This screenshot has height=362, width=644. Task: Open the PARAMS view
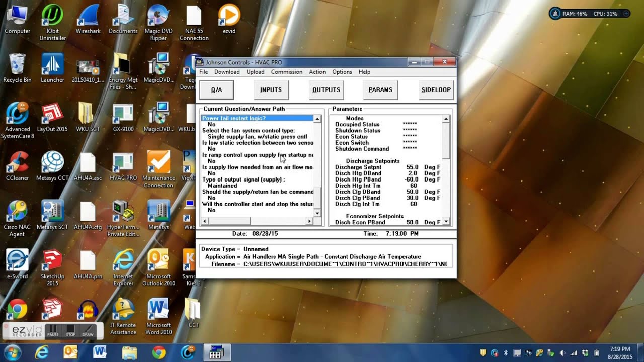point(380,90)
